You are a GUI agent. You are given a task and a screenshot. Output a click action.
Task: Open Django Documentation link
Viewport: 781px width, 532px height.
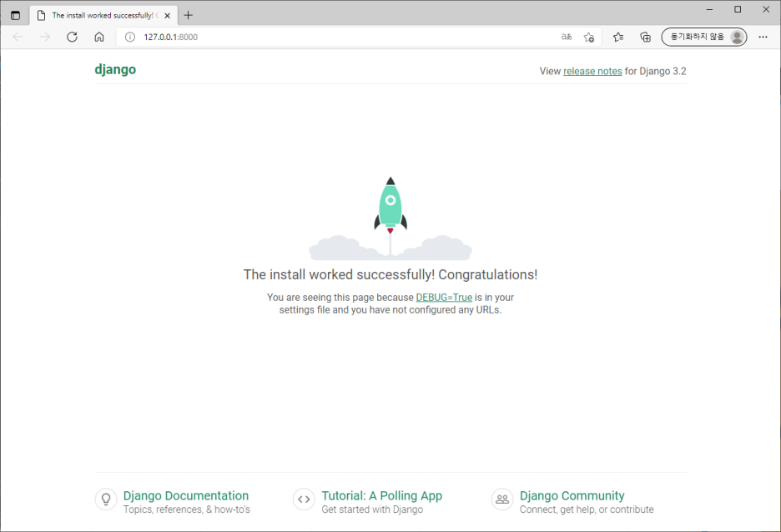(x=186, y=495)
